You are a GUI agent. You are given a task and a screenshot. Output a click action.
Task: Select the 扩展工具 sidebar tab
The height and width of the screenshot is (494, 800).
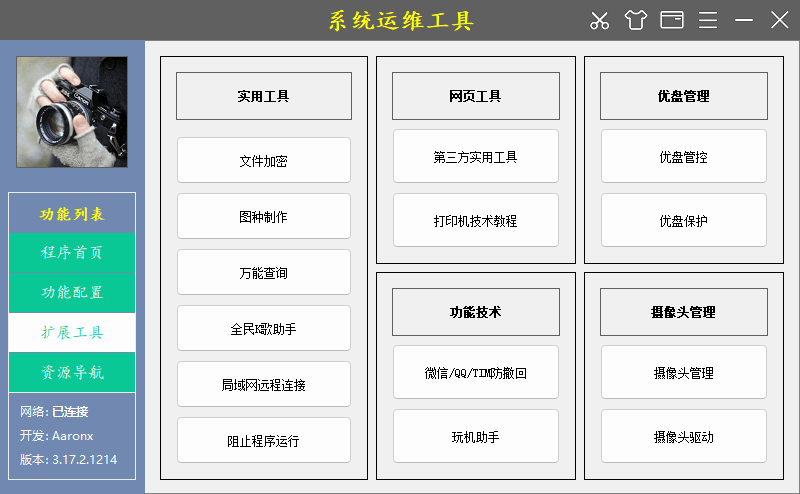(72, 332)
